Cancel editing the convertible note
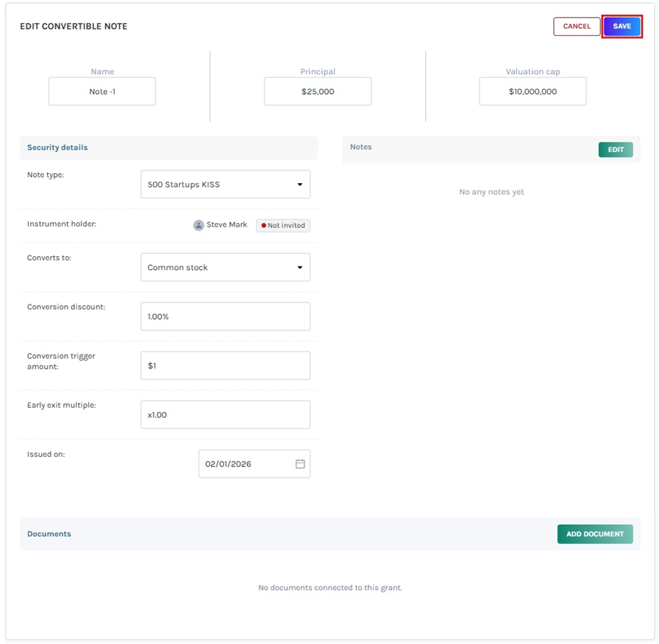 tap(576, 27)
